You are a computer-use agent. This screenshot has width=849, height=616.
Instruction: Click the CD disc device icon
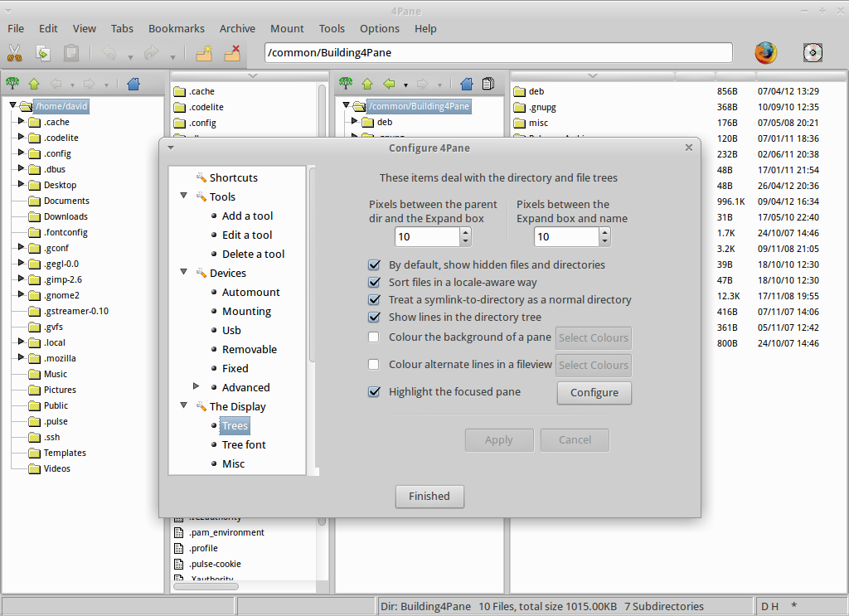pyautogui.click(x=813, y=52)
